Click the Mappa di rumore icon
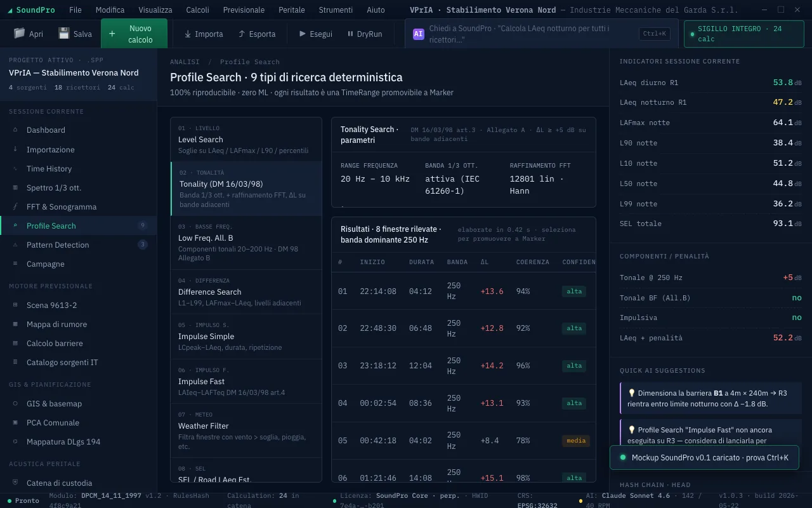The width and height of the screenshot is (812, 508). click(15, 324)
